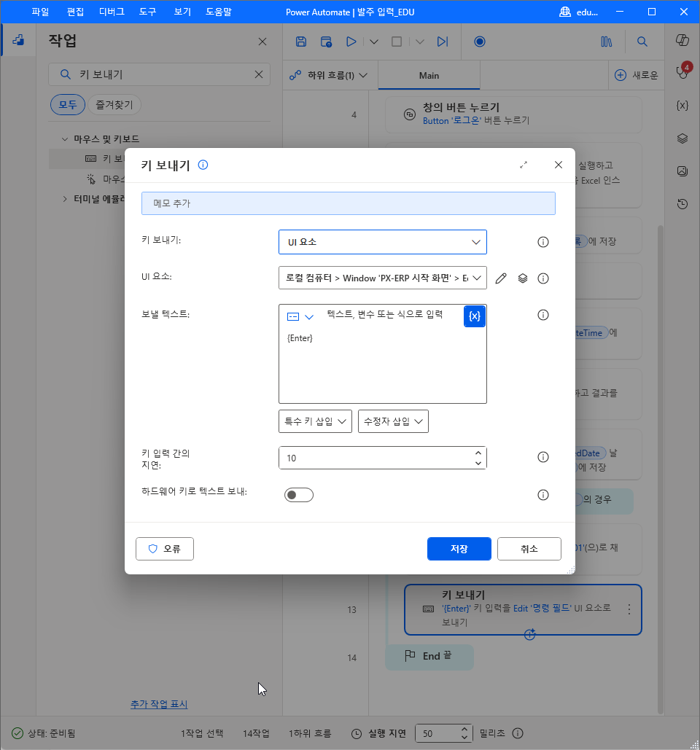Increase the 실행 지연 value in status bar
The image size is (700, 750).
(464, 729)
